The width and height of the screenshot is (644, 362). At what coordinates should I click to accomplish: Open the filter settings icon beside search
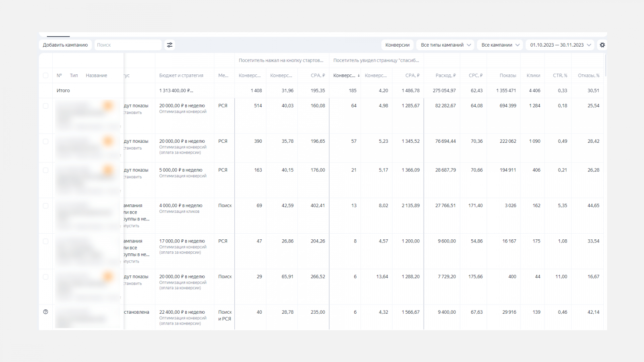pos(170,45)
